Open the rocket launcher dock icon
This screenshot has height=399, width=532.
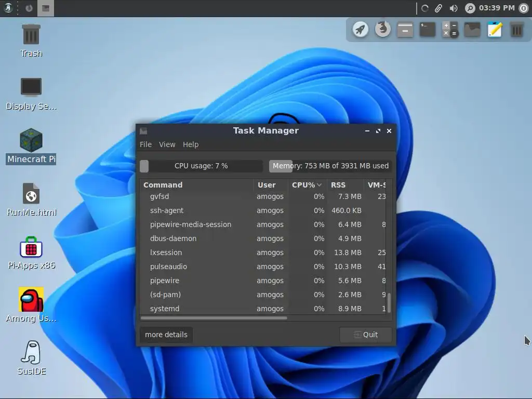point(361,30)
